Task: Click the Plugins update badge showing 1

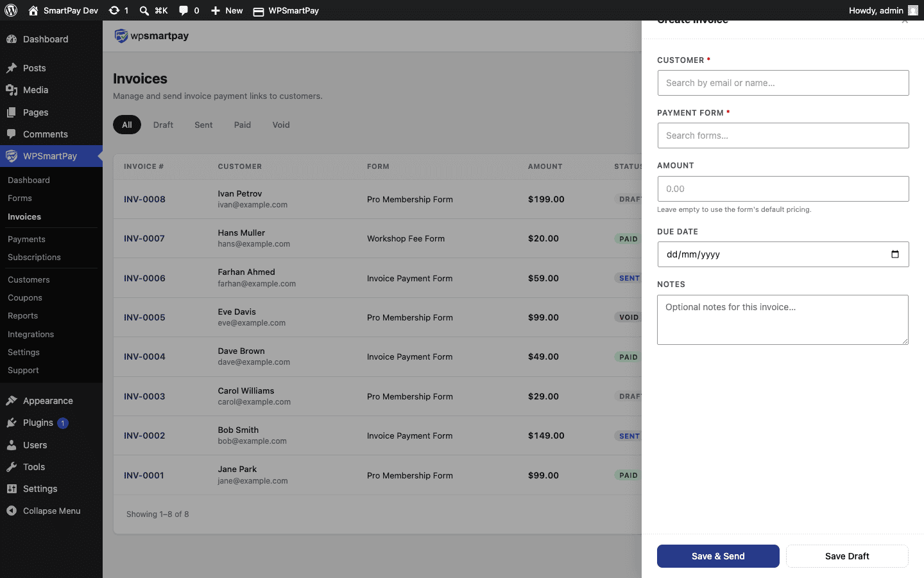Action: pyautogui.click(x=63, y=423)
